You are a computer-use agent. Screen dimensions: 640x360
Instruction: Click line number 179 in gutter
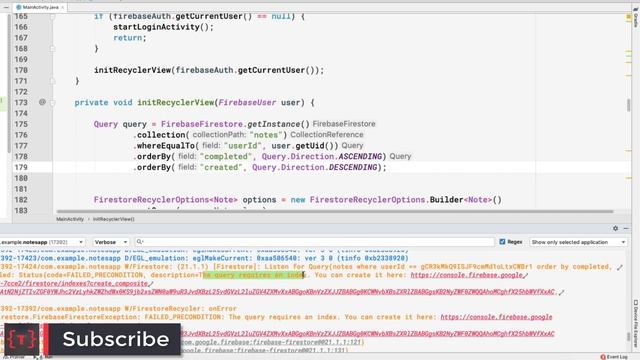point(21,167)
